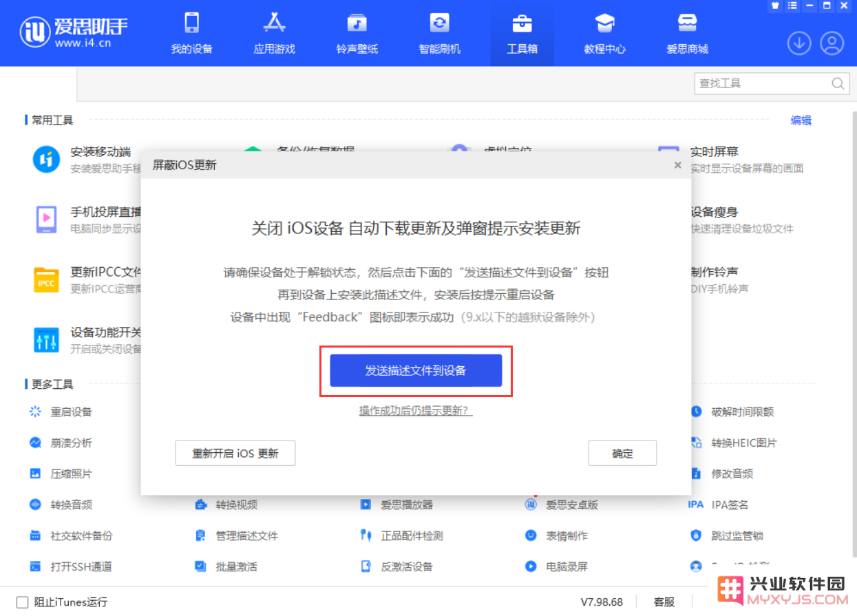Open 破解时间限额 tool

pos(732,412)
